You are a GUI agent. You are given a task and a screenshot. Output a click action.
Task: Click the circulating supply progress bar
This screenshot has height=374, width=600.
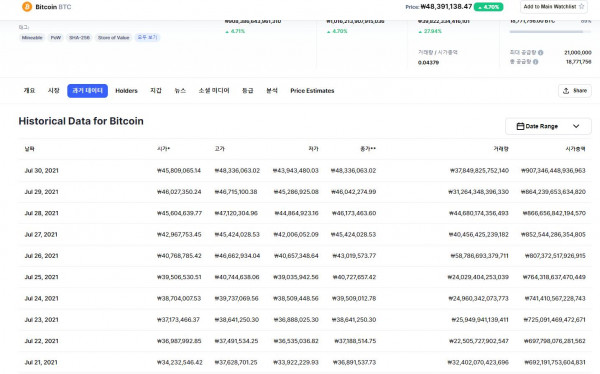[x=550, y=32]
